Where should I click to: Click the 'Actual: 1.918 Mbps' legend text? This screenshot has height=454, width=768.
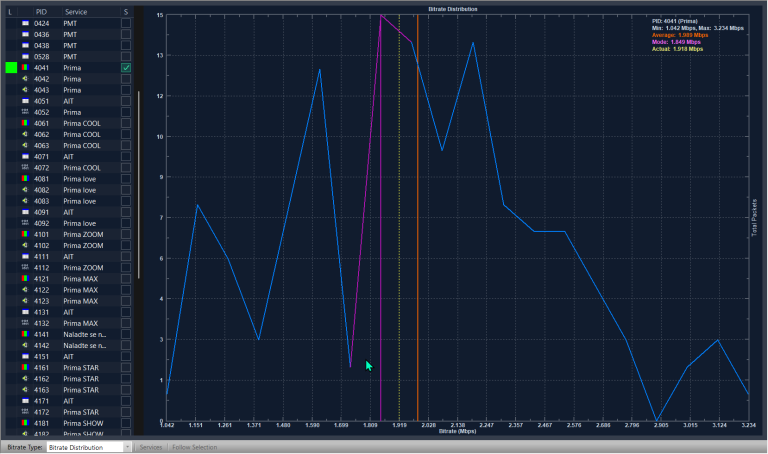677,49
